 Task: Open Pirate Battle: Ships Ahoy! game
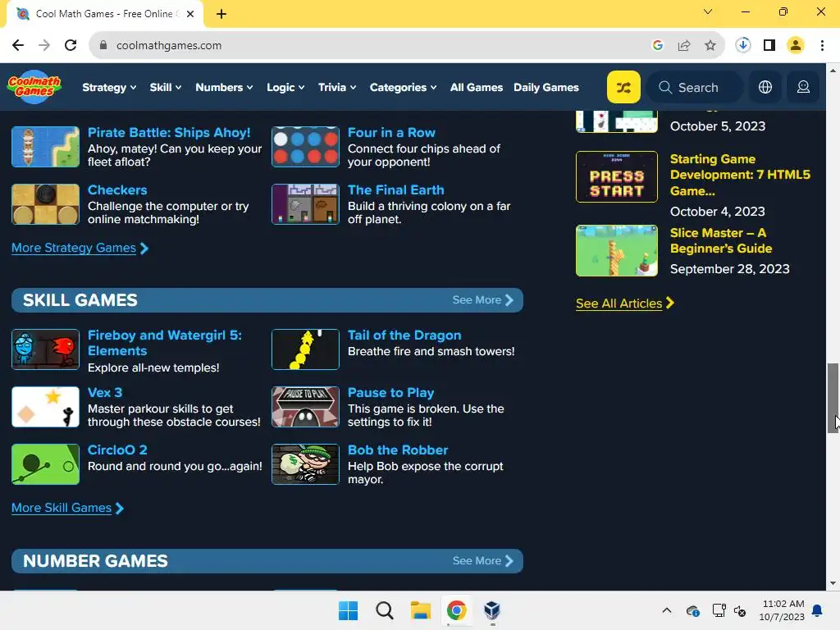tap(169, 132)
